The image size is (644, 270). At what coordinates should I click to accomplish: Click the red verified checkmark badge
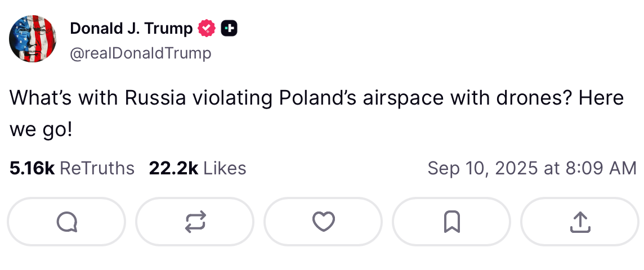pos(207,28)
